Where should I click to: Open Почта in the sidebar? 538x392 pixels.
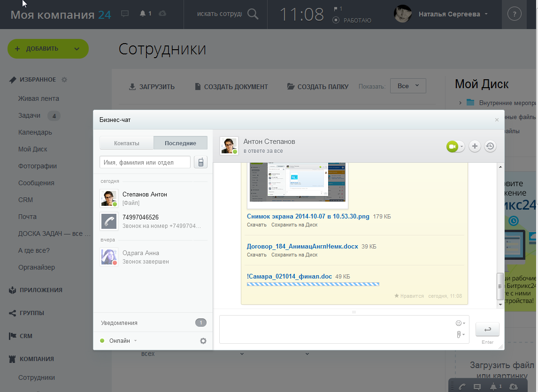coord(27,217)
